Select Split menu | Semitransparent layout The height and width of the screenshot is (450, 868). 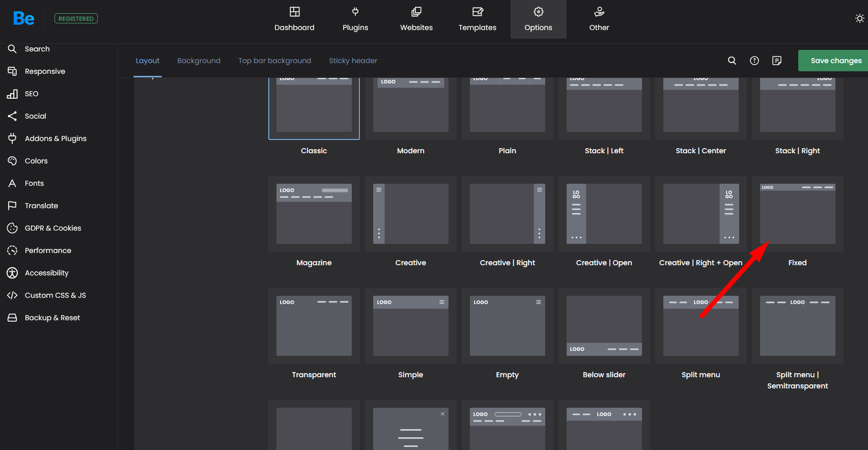point(798,326)
